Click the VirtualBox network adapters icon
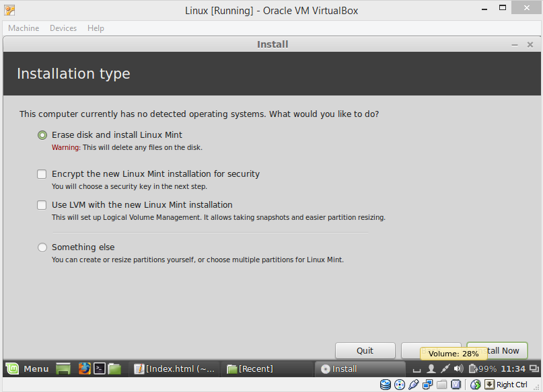Image resolution: width=543 pixels, height=392 pixels. pos(428,385)
